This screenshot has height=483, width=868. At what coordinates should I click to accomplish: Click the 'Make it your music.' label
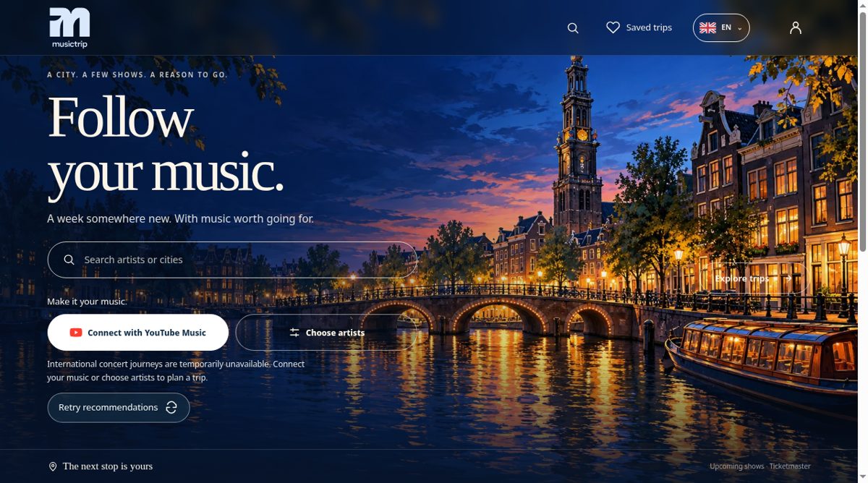(x=87, y=302)
